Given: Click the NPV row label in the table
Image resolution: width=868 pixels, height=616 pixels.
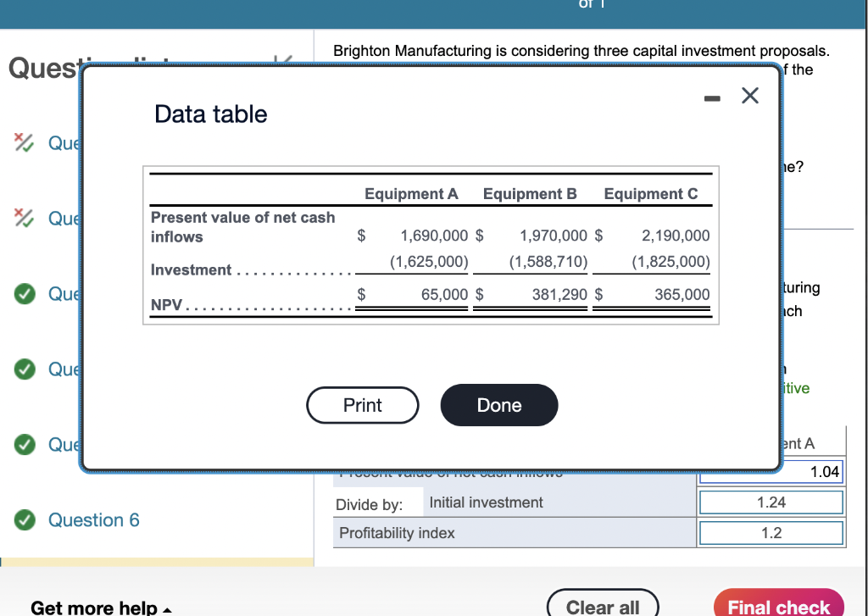Looking at the screenshot, I should [x=166, y=305].
